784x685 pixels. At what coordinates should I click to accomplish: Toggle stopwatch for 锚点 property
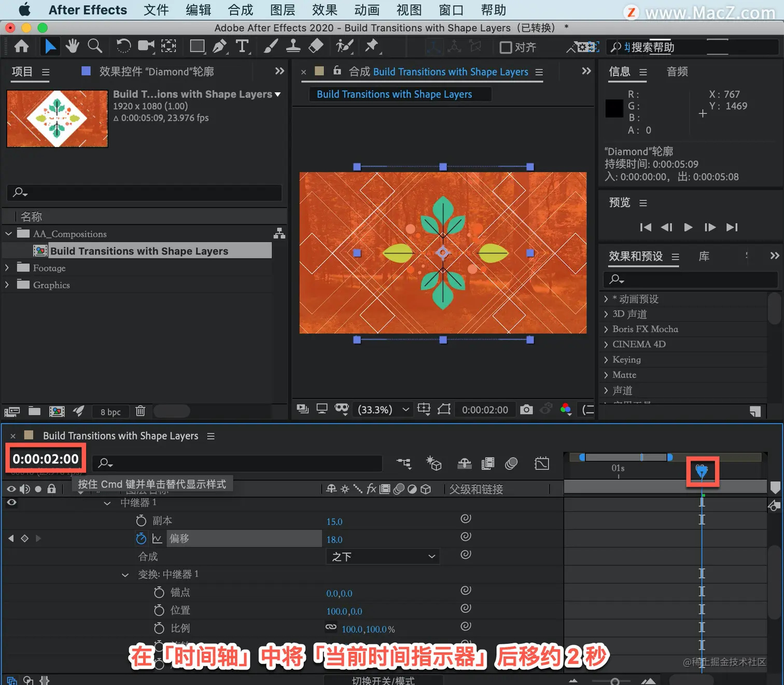pyautogui.click(x=159, y=592)
